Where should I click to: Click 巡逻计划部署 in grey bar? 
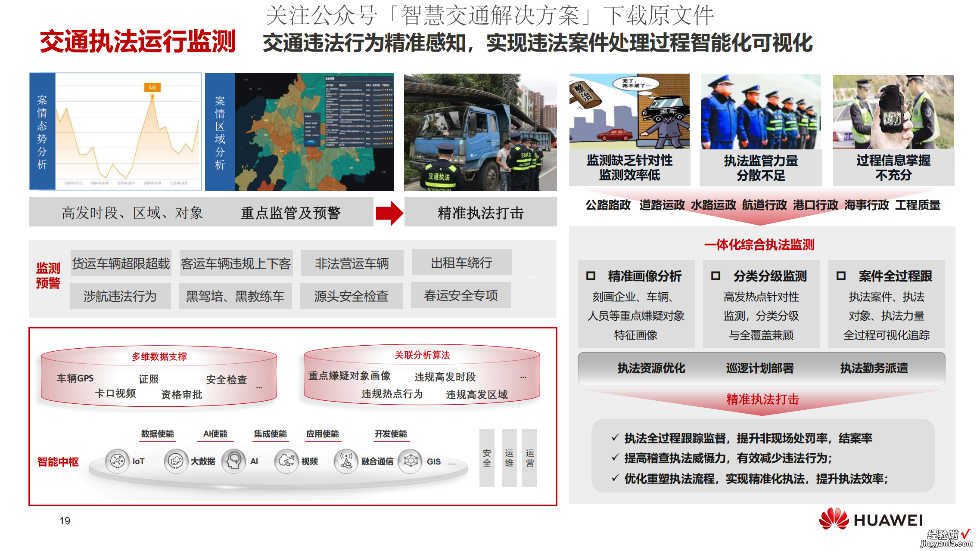click(760, 368)
